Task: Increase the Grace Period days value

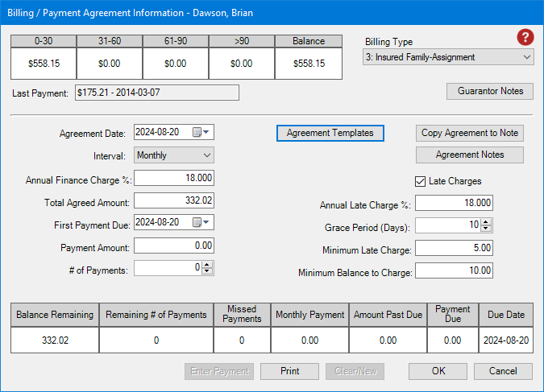Action: (485, 222)
